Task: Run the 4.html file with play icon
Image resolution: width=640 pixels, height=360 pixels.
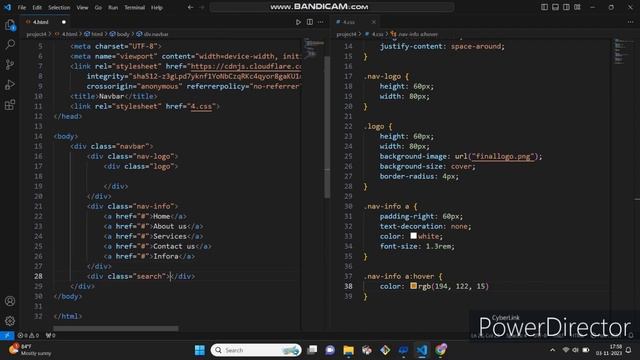Action: tap(298, 22)
